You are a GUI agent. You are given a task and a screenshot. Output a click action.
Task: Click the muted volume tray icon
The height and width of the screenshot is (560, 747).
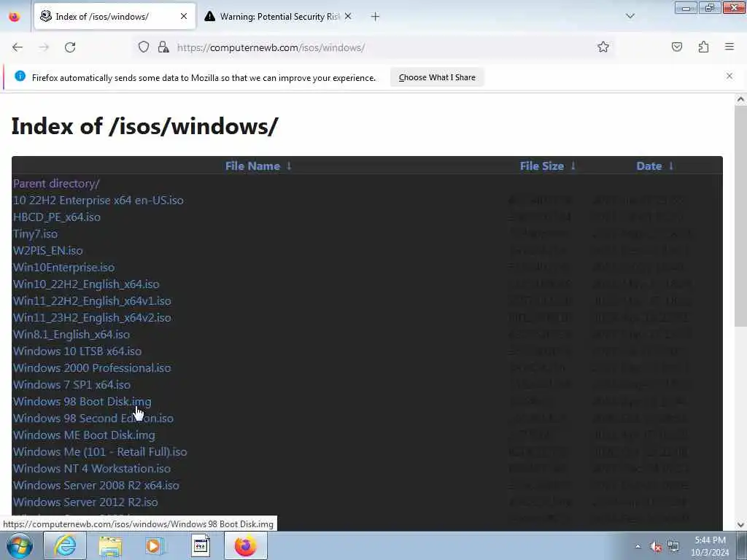[x=656, y=547]
